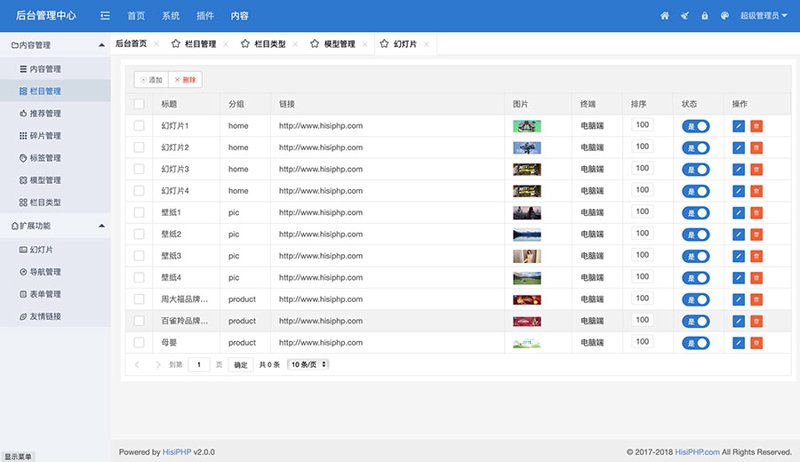Close the 栏目管理 tab
This screenshot has width=800, height=462.
coord(226,44)
